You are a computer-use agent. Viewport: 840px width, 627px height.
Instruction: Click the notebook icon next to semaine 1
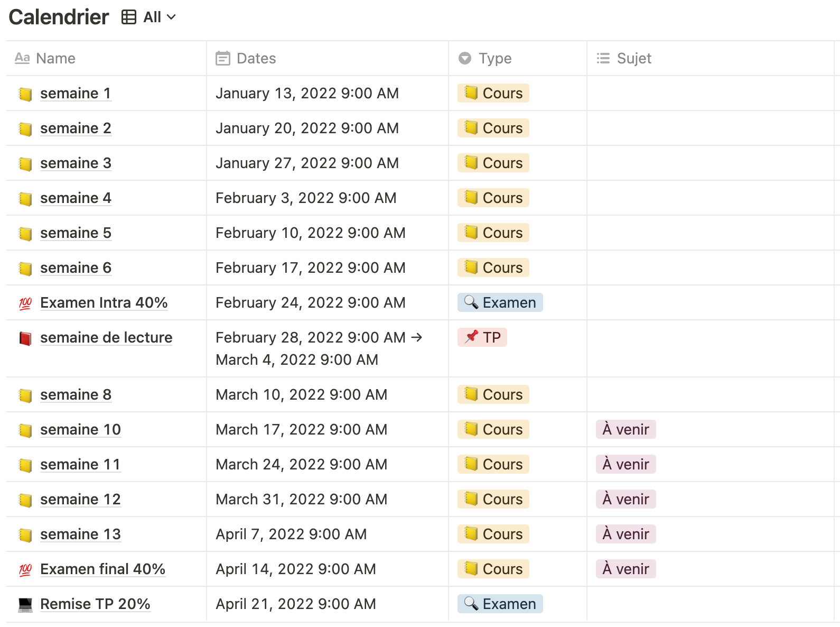click(x=25, y=94)
